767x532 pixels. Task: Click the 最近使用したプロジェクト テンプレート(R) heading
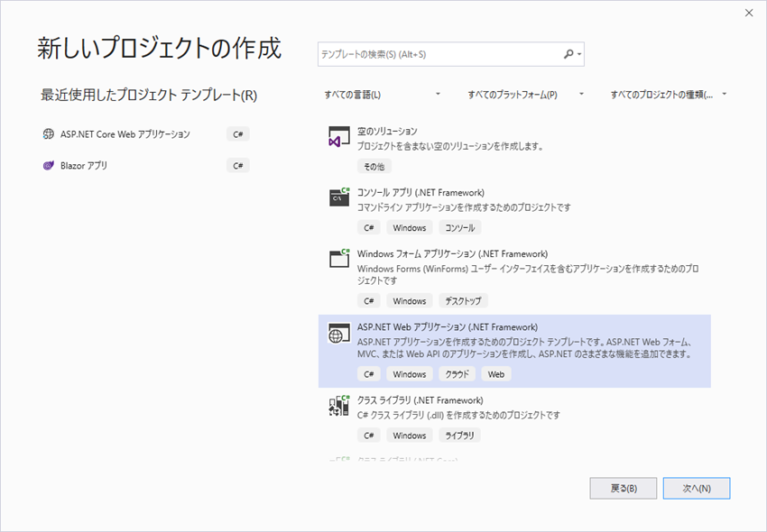point(149,95)
